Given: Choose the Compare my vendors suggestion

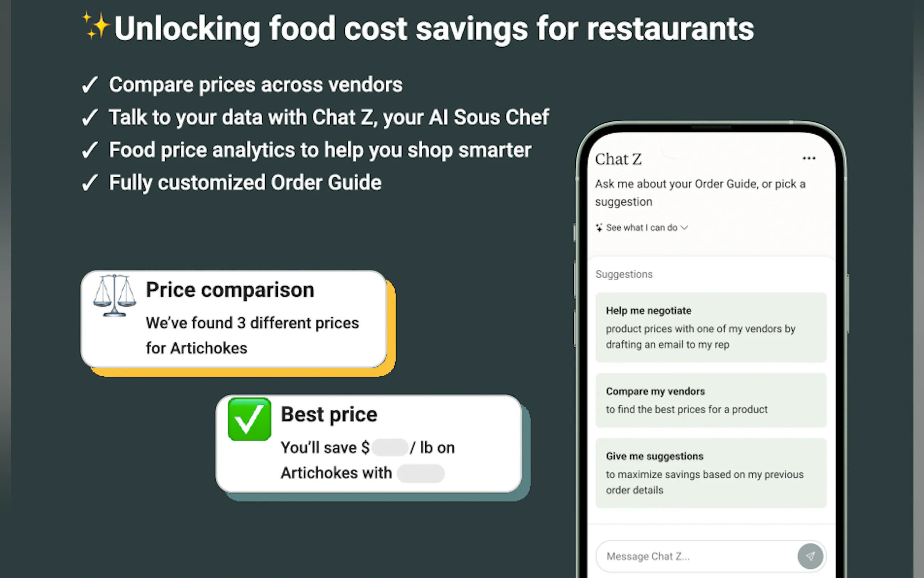Looking at the screenshot, I should tap(710, 400).
